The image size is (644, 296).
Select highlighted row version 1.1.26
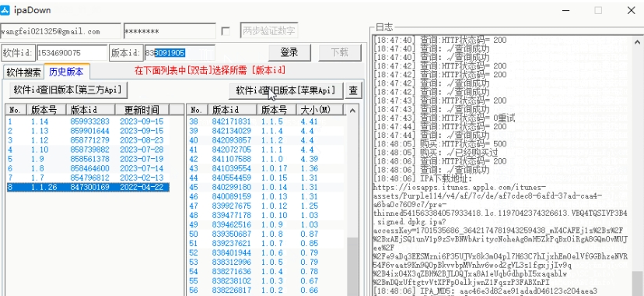(89, 188)
